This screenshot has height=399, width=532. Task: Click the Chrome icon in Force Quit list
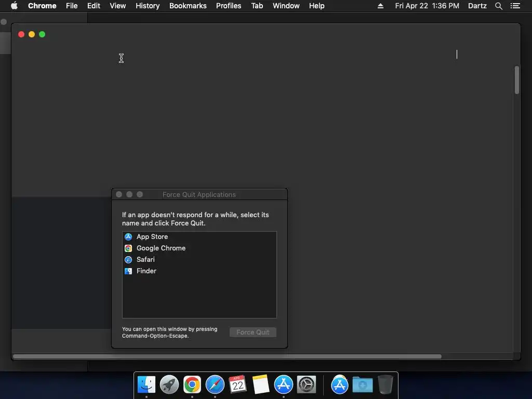click(128, 248)
